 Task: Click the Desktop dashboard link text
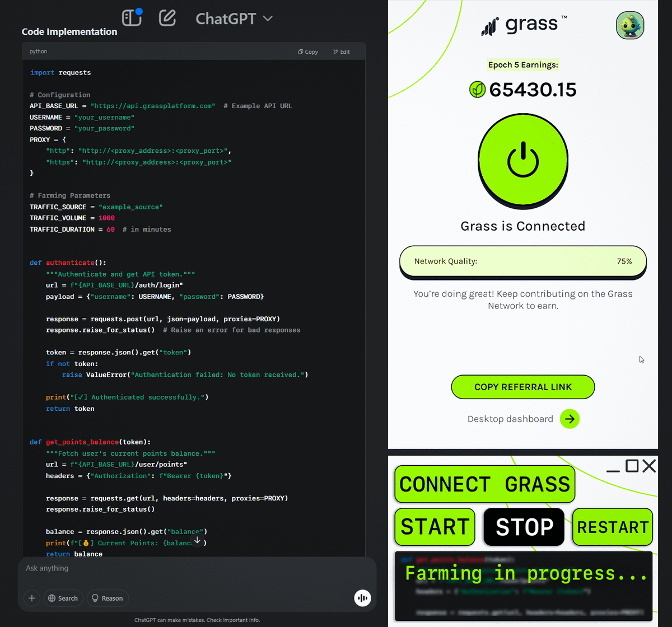pos(510,419)
